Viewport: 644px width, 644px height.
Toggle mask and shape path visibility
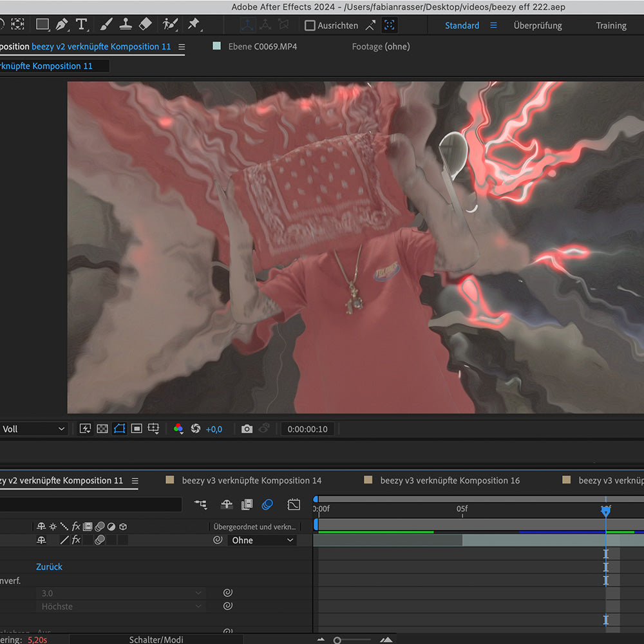tap(119, 429)
